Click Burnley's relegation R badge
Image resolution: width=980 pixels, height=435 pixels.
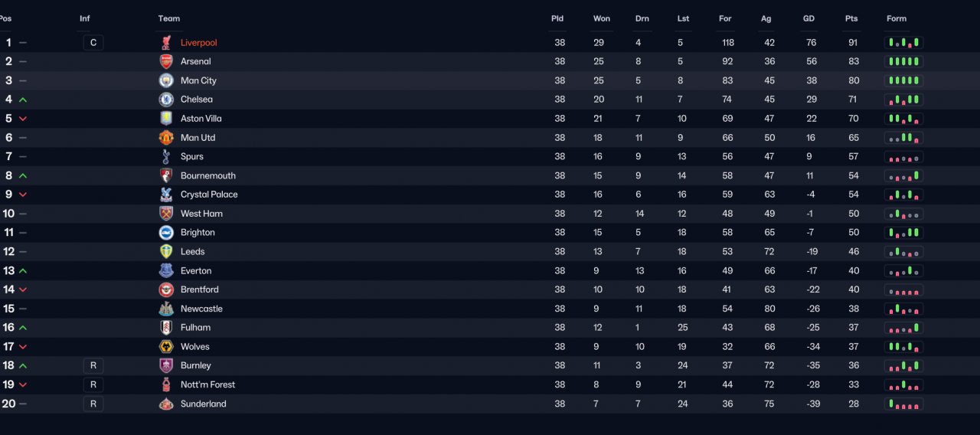pos(93,365)
